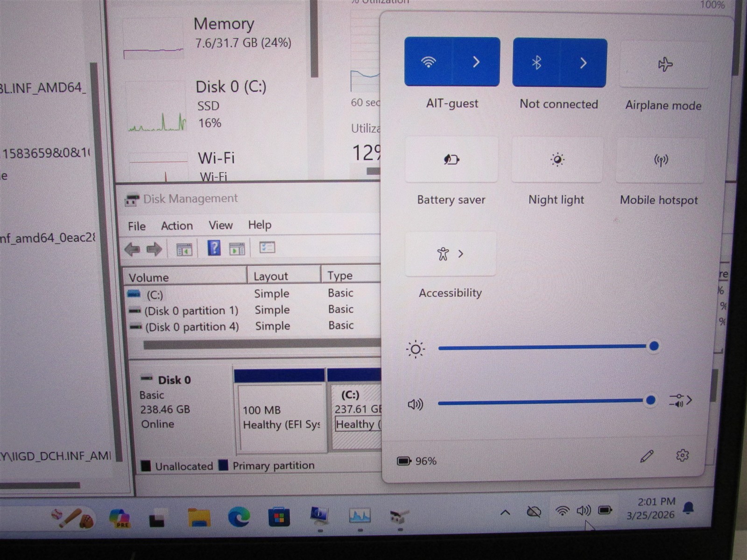The width and height of the screenshot is (747, 560).
Task: Open Copilot from the taskbar
Action: point(120,518)
